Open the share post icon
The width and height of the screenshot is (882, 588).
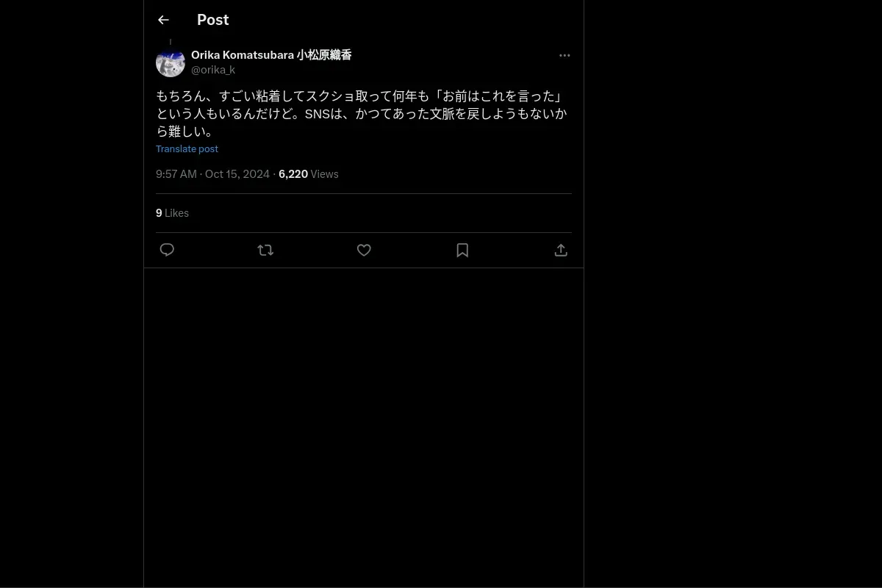(561, 250)
